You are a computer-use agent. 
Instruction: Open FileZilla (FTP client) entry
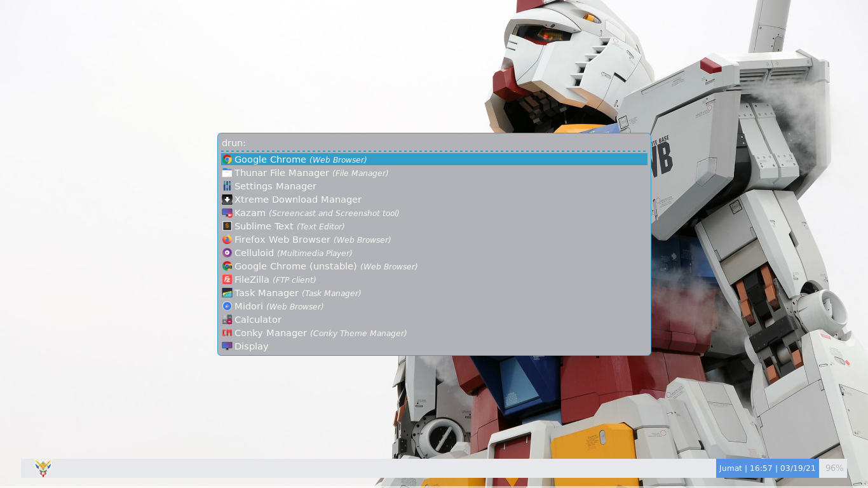point(434,280)
